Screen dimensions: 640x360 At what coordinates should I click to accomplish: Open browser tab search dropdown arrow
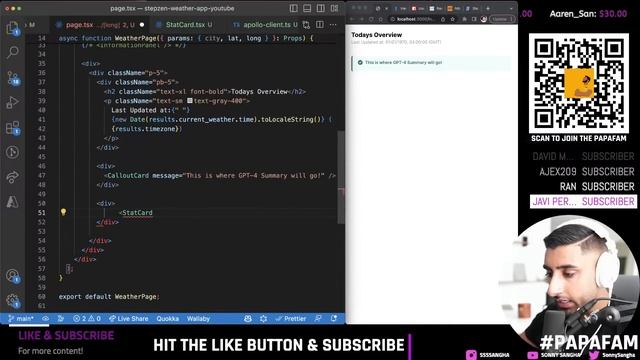511,8
